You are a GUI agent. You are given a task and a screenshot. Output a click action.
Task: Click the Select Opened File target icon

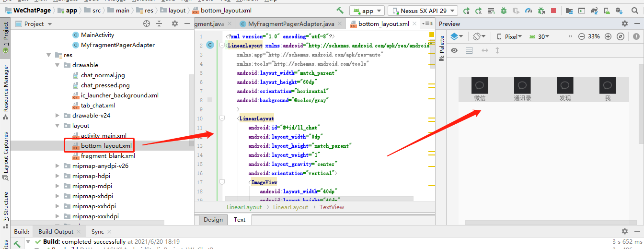click(147, 24)
